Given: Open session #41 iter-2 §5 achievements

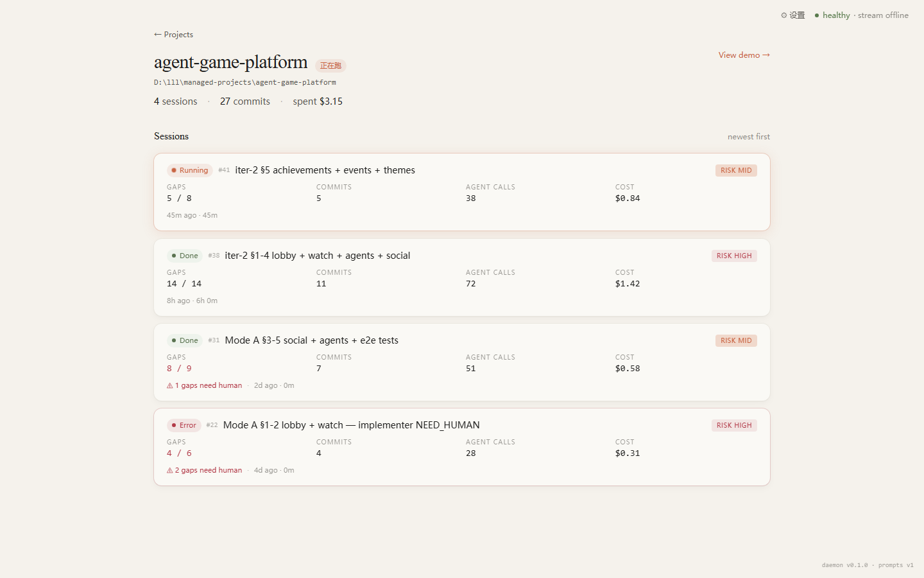Looking at the screenshot, I should click(x=462, y=192).
